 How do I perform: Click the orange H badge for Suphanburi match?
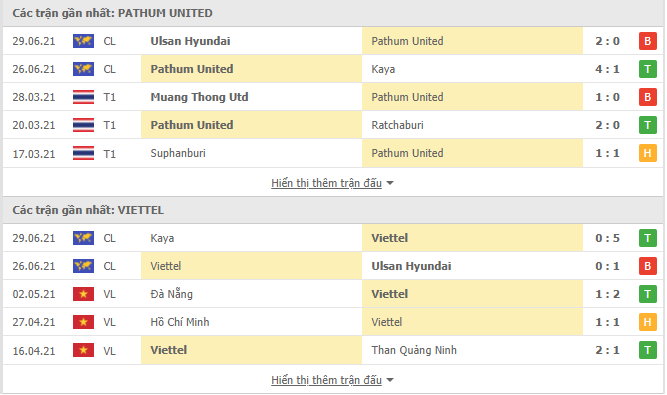tap(647, 153)
